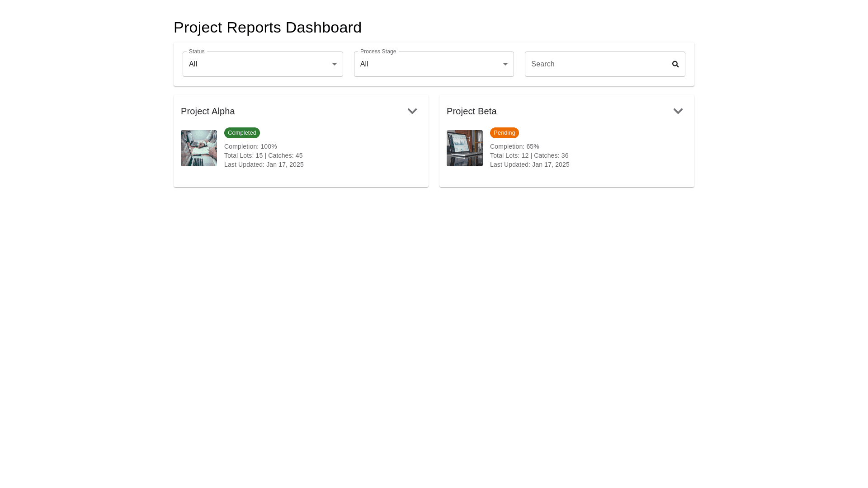868x488 pixels.
Task: Select the Project Beta card title
Action: [472, 111]
